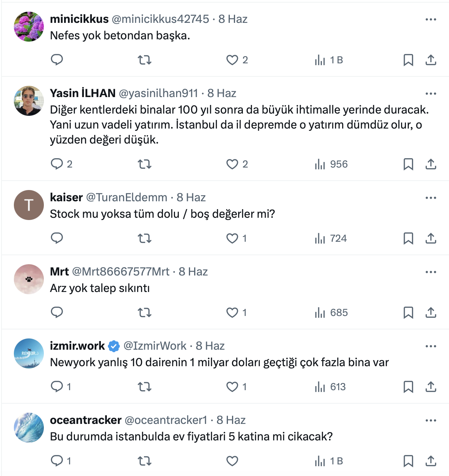Share kaiser's tweet
Viewport: 449px width, 476px height.
(x=431, y=238)
